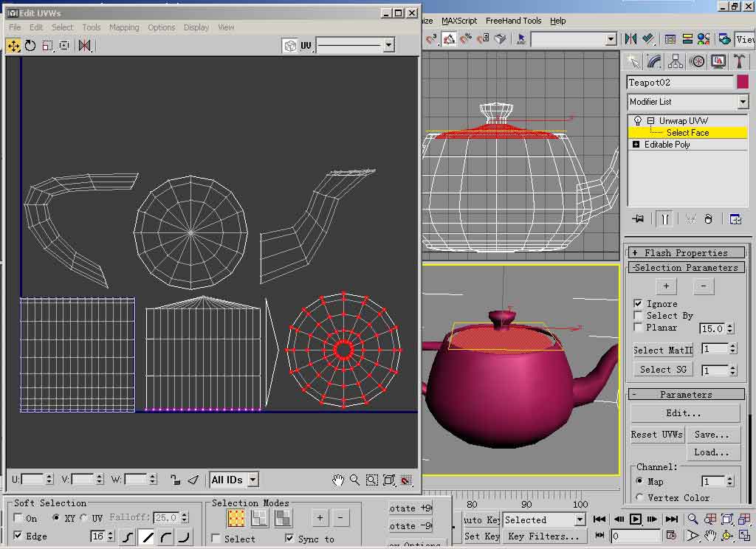Toggle the Ignore checkbox
Screen dimensions: 756x549
point(638,304)
